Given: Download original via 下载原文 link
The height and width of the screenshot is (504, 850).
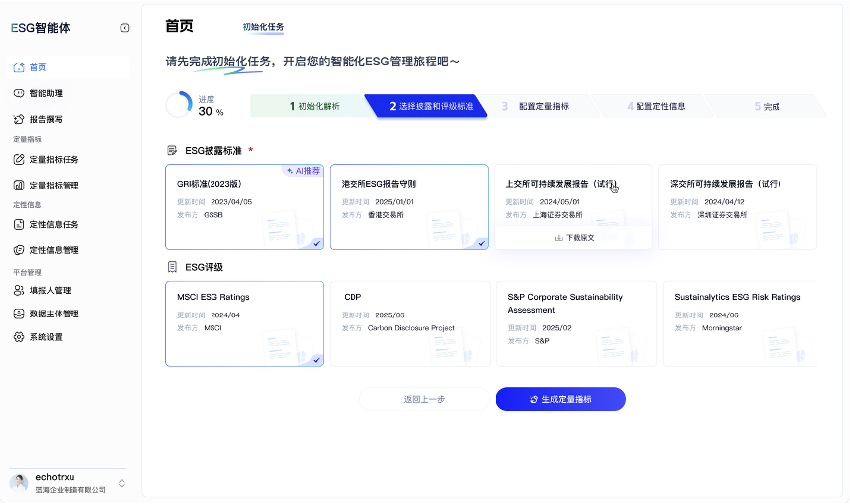Looking at the screenshot, I should pos(574,238).
